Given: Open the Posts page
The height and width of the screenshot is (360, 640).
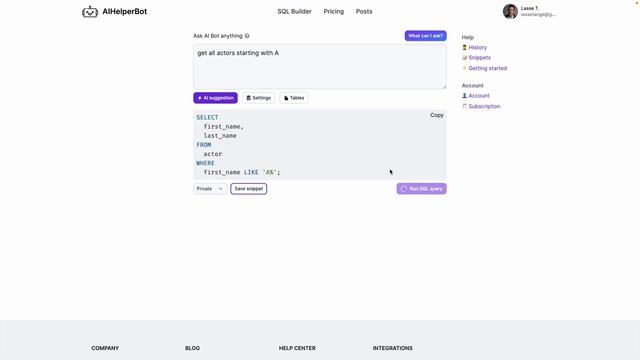Looking at the screenshot, I should click(364, 11).
